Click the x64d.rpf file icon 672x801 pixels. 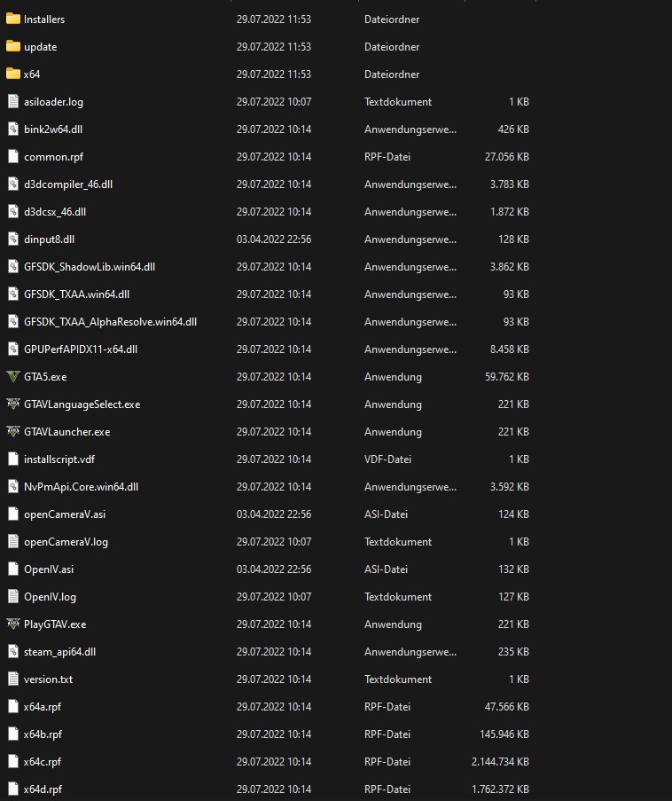[13, 789]
